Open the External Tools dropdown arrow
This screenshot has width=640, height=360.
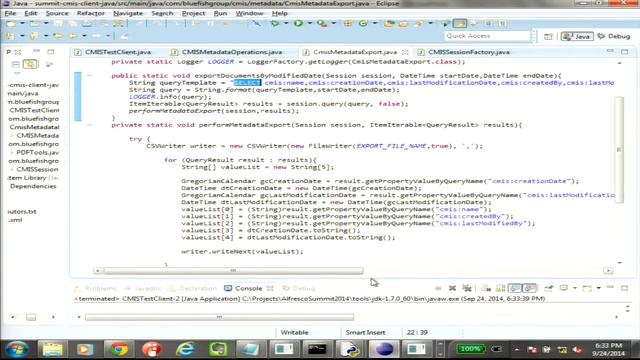pos(333,23)
